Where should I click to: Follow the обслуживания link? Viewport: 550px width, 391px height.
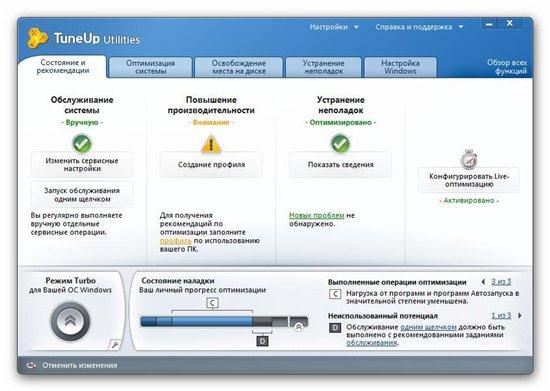(x=372, y=343)
